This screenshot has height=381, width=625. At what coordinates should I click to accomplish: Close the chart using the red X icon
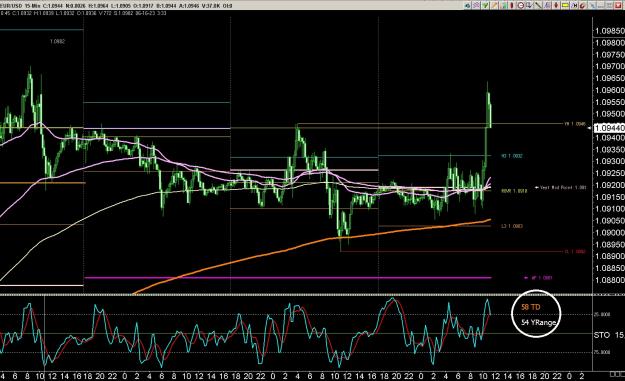point(618,6)
